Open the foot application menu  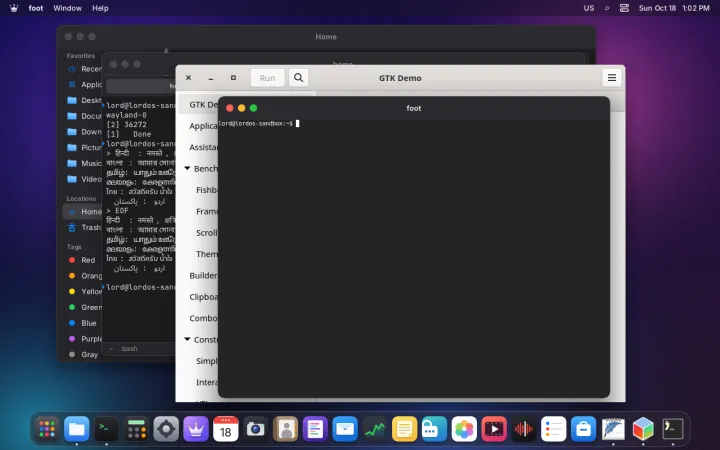pyautogui.click(x=36, y=8)
